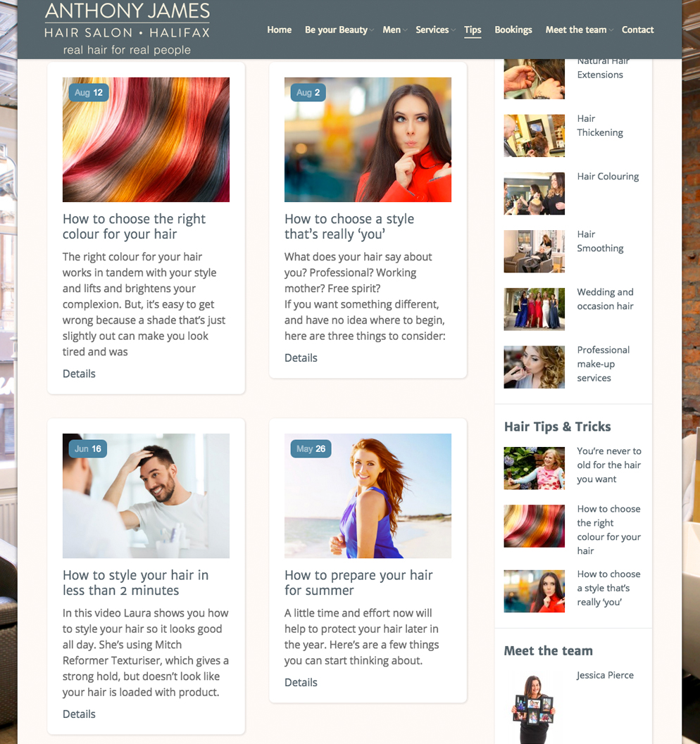Click Details under the summer hair article
700x744 pixels.
coord(301,682)
